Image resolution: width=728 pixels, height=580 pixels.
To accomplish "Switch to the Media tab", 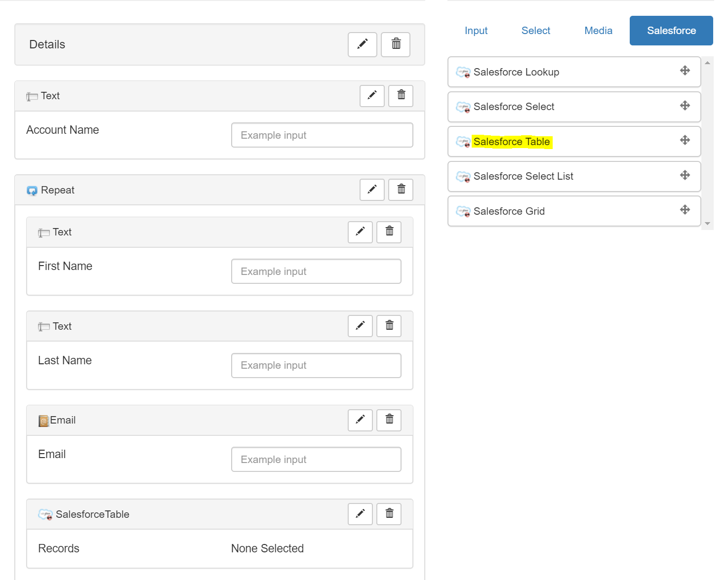I will point(598,31).
